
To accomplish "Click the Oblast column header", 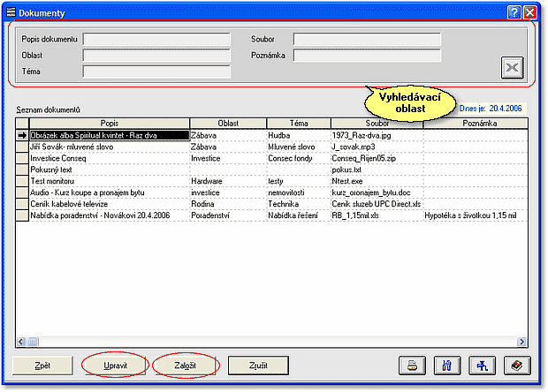I will (227, 124).
